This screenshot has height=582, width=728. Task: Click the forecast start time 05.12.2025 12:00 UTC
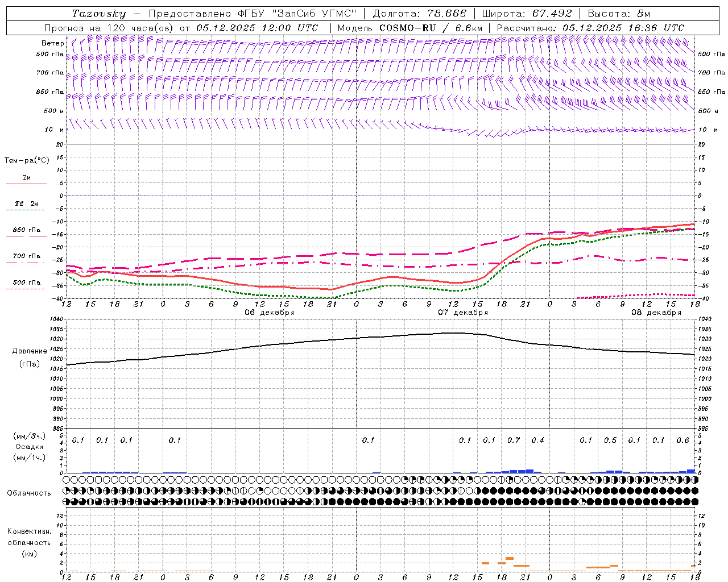pyautogui.click(x=257, y=28)
